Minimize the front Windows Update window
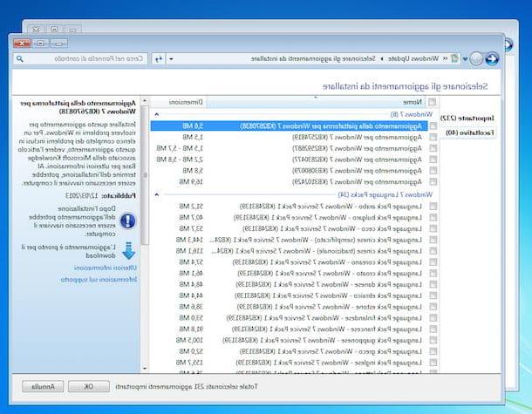The image size is (532, 414). click(58, 44)
